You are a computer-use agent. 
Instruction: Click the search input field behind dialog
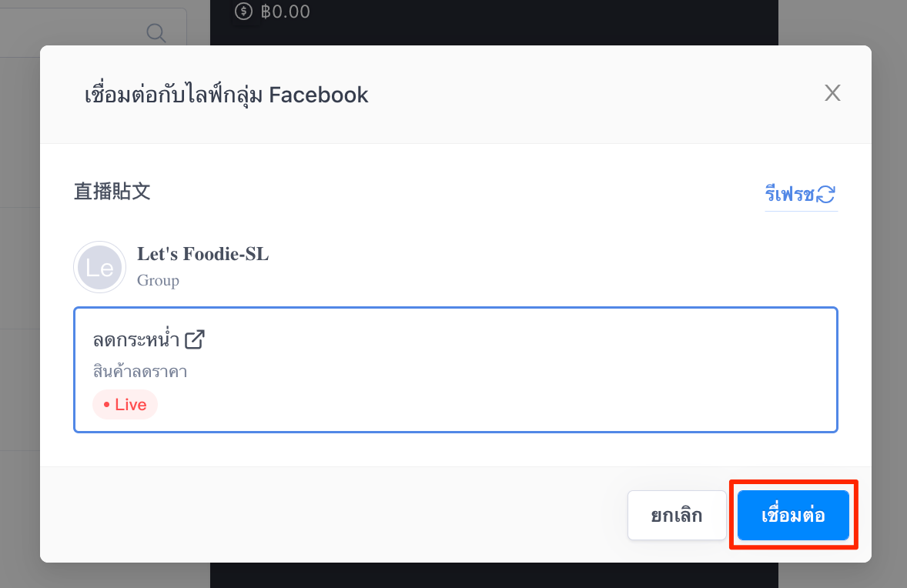(x=92, y=27)
